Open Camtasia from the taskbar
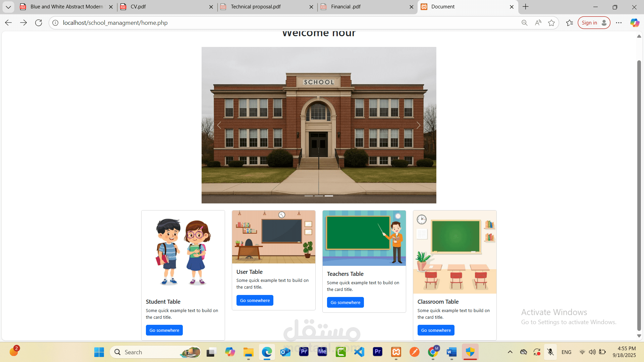The image size is (644, 362). 341,352
